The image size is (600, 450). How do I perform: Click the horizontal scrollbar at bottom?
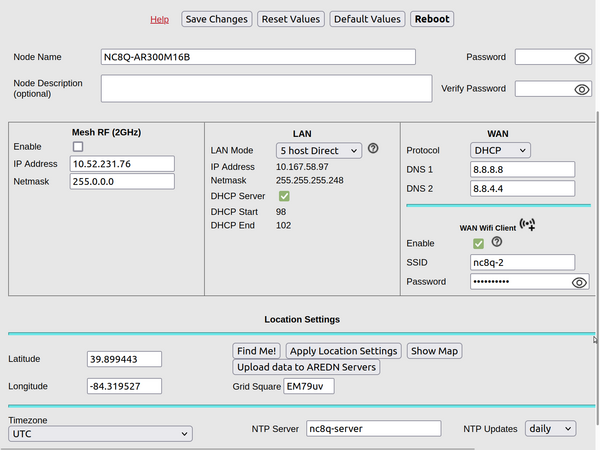[237, 448]
